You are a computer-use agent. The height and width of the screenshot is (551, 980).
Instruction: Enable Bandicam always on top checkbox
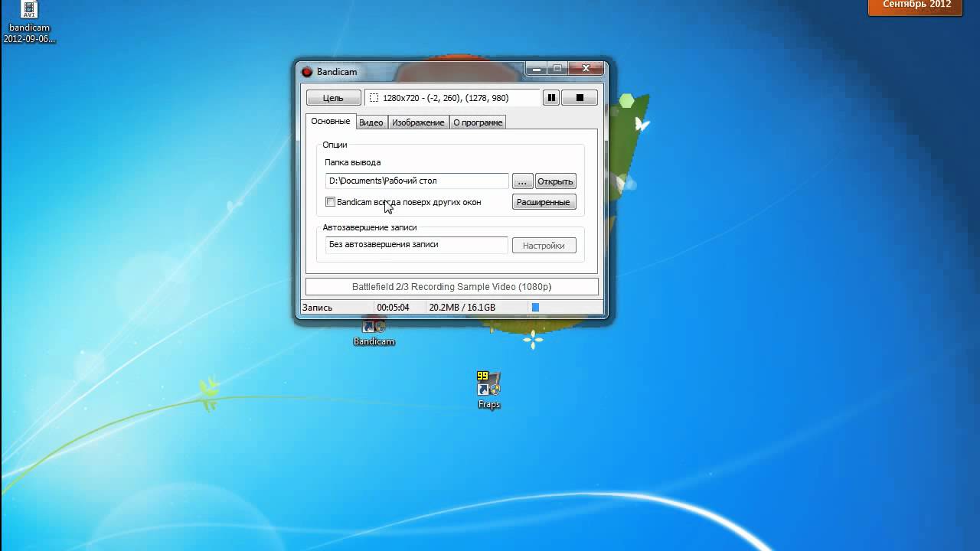coord(331,202)
